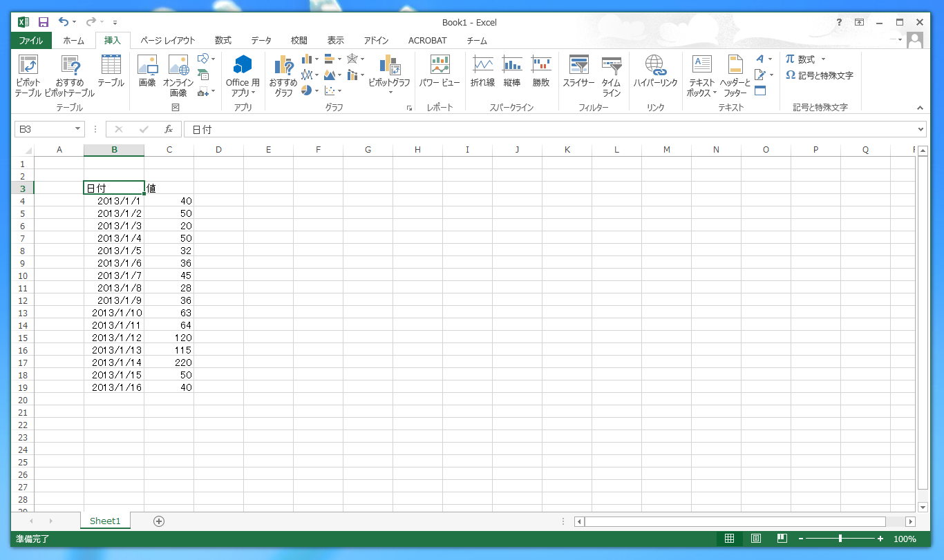Select cell containing 220
The height and width of the screenshot is (560, 944).
pos(169,363)
